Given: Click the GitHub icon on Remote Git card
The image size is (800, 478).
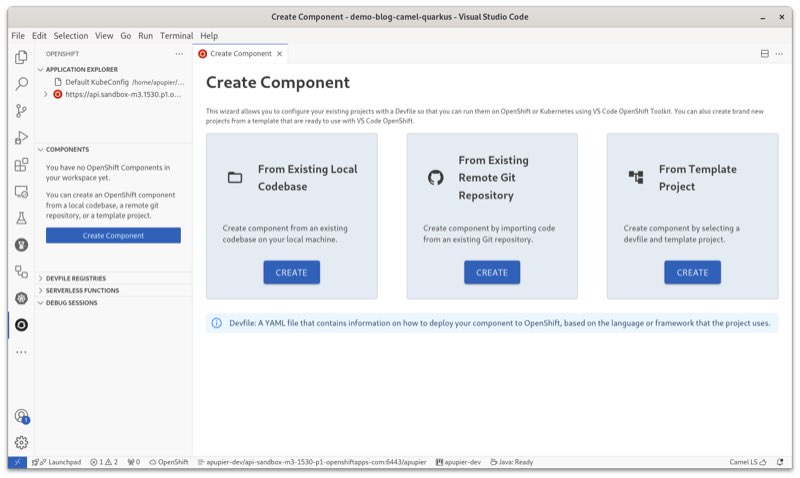Looking at the screenshot, I should tap(435, 178).
